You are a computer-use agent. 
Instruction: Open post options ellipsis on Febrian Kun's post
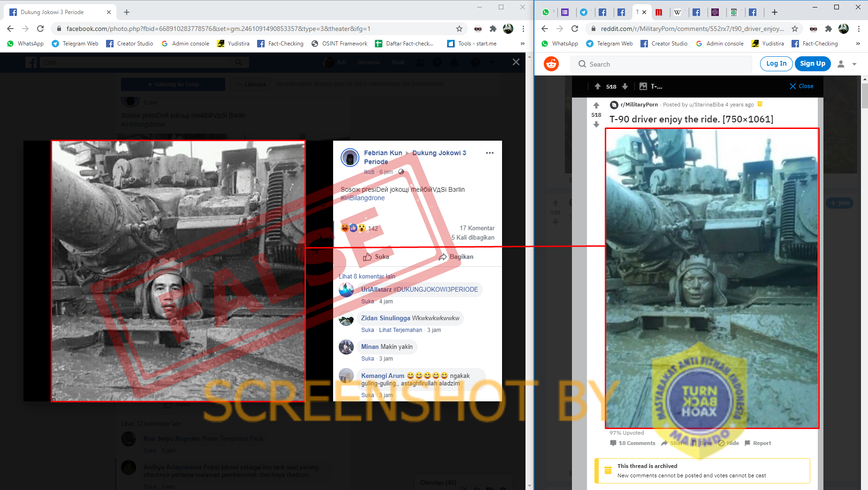490,153
